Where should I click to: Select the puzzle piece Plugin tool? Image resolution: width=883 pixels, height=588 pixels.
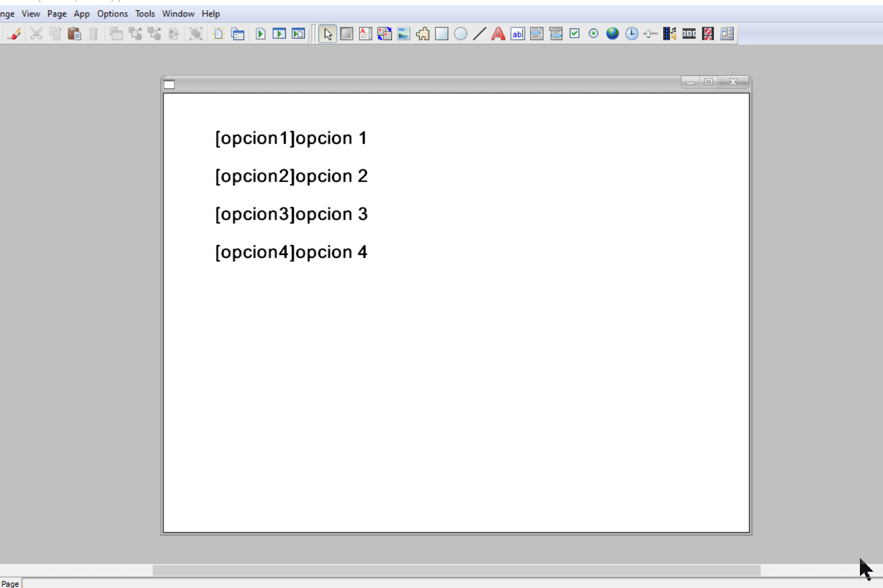click(423, 34)
